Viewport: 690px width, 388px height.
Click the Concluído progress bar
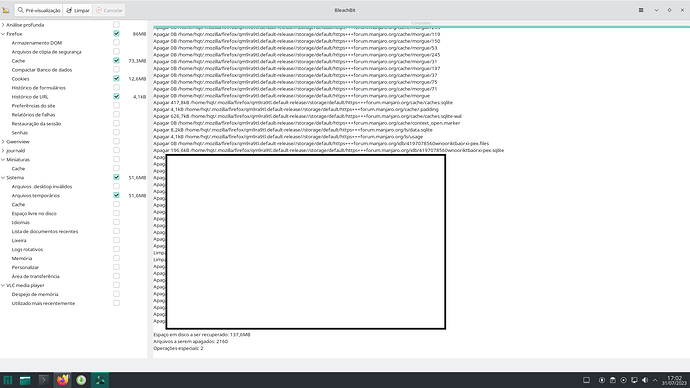[x=421, y=24]
